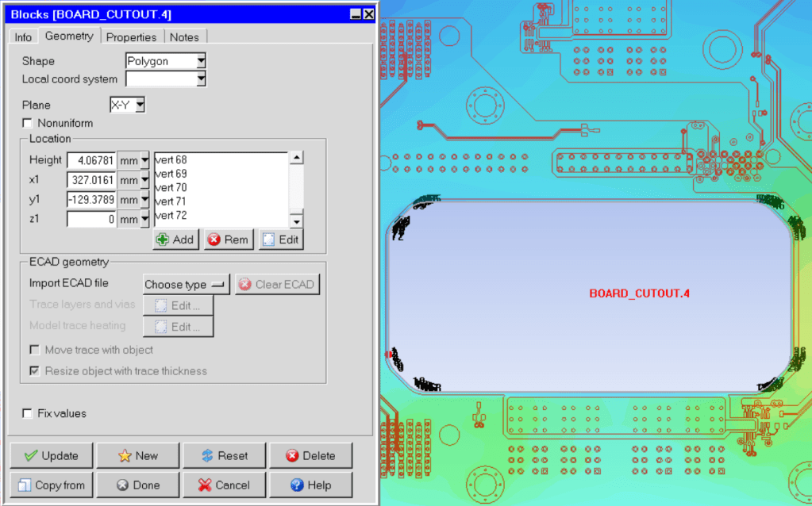The width and height of the screenshot is (812, 506).
Task: Reset the block settings
Action: pyautogui.click(x=224, y=456)
